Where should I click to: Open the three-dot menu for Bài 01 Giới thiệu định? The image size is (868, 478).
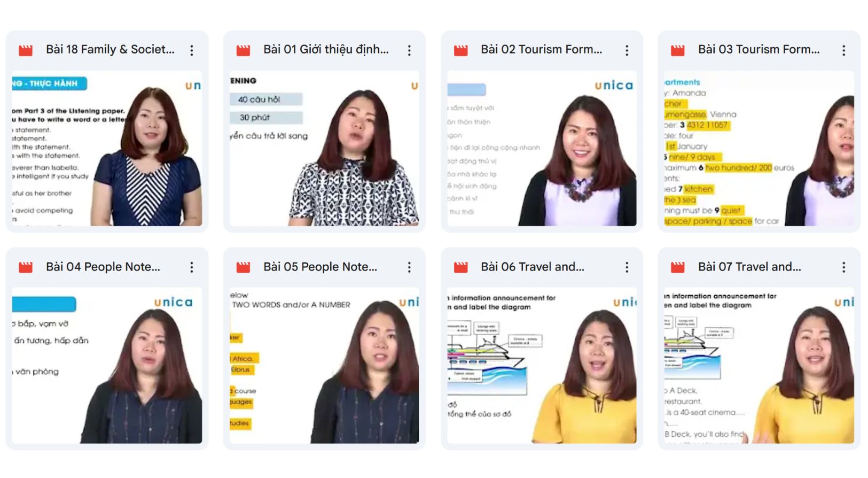tap(409, 50)
